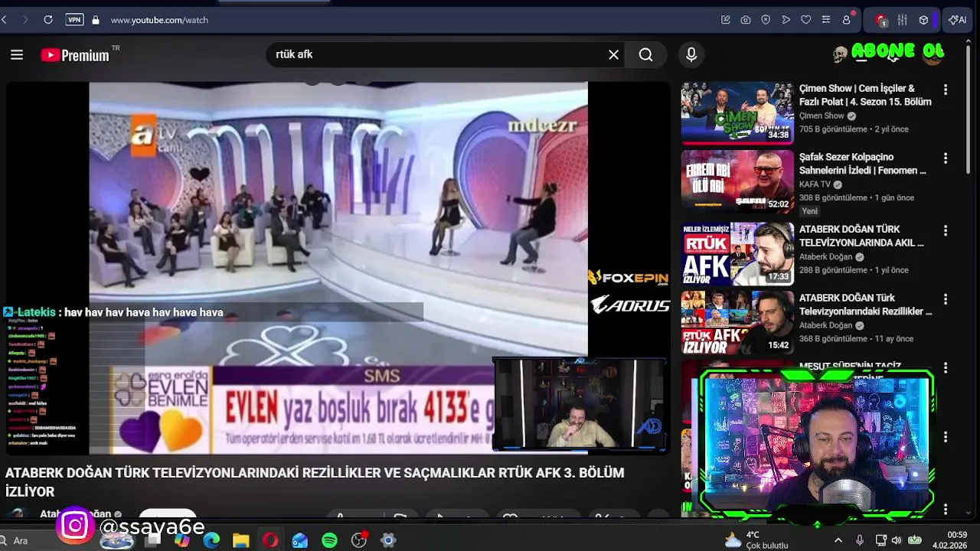The height and width of the screenshot is (551, 980).
Task: Open the send/flow arrow icon
Action: (786, 20)
